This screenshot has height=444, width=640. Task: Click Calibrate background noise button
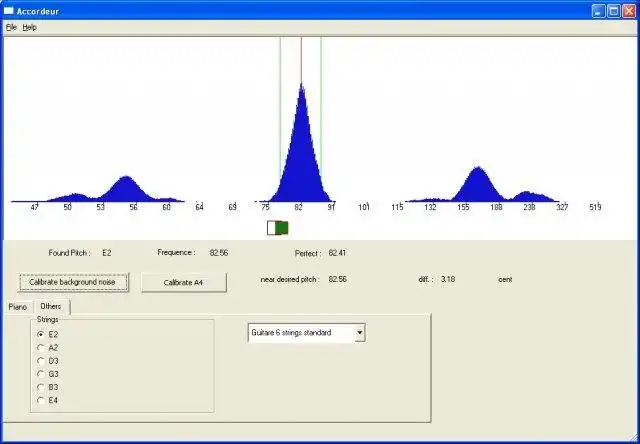pos(73,282)
